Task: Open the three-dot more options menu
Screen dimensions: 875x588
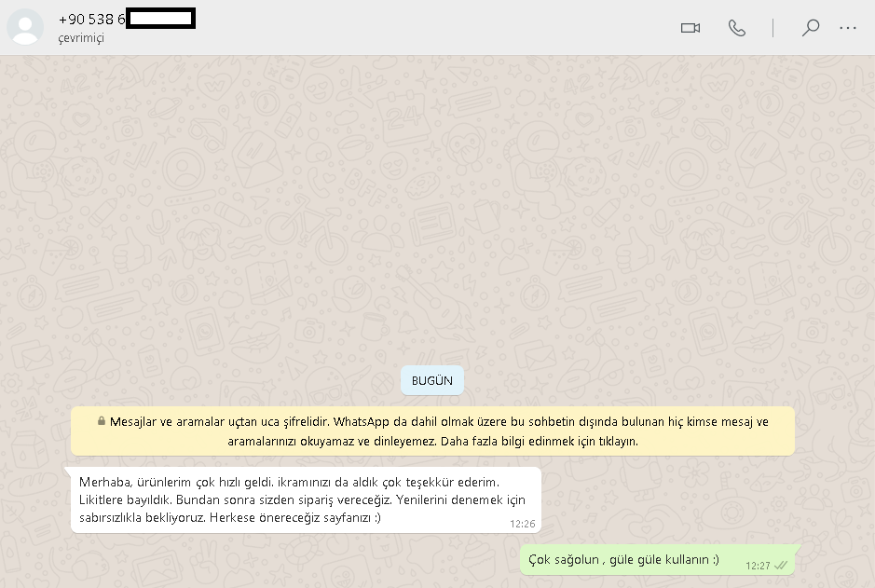Action: click(x=847, y=28)
